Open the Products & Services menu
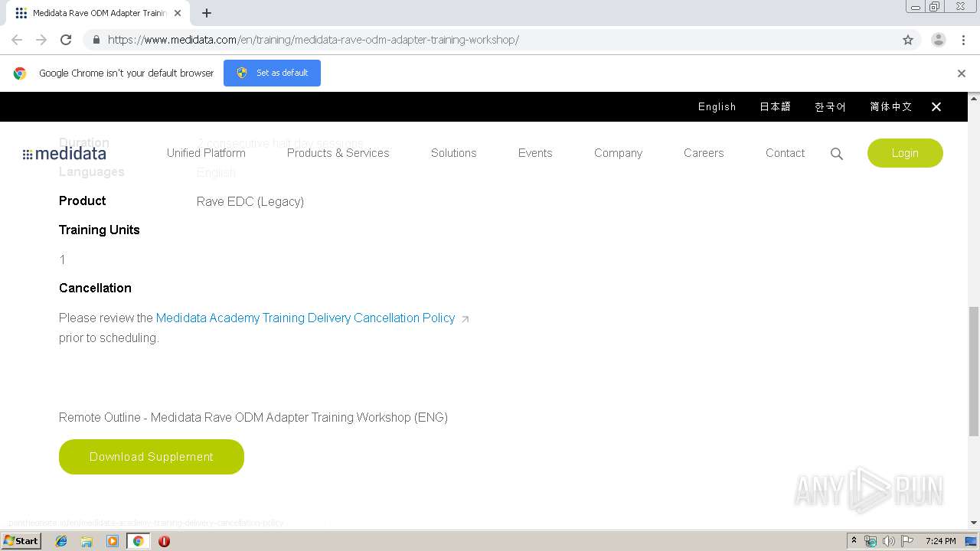Screen dimensions: 980x551 [x=338, y=153]
